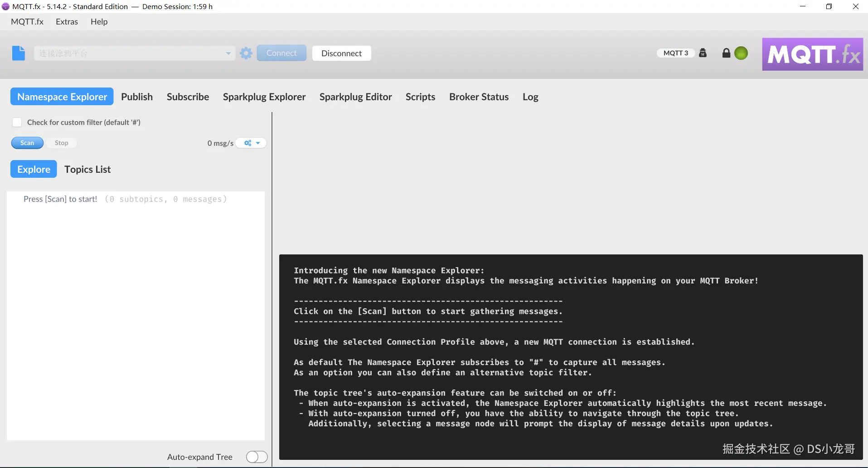This screenshot has width=868, height=468.
Task: Select the 'Press [Scan] to start!' tree row
Action: (136, 199)
